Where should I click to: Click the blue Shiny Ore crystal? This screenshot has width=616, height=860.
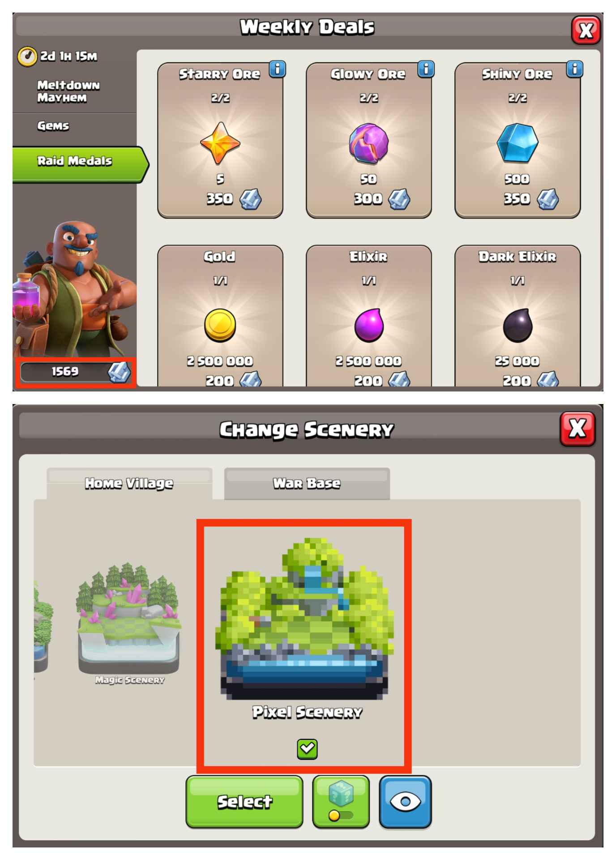(518, 143)
